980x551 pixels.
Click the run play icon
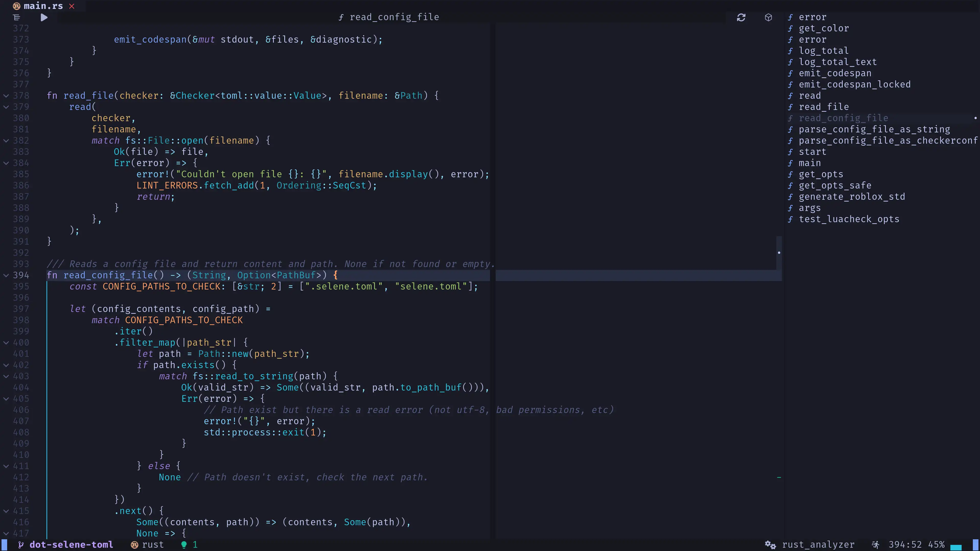[x=44, y=17]
